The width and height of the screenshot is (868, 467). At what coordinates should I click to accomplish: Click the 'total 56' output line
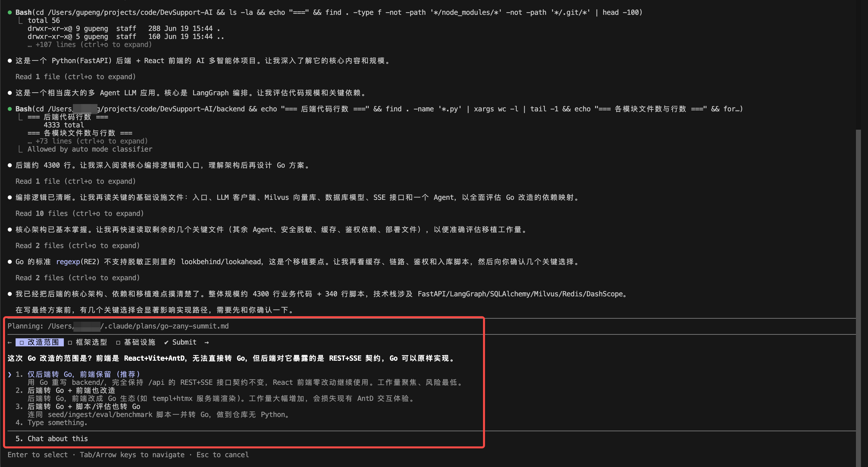click(43, 21)
